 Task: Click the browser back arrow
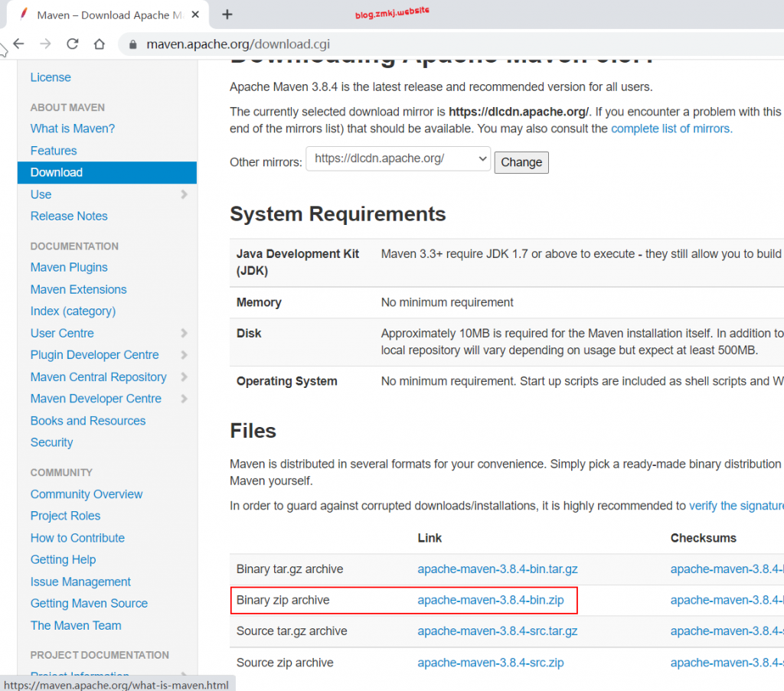click(18, 44)
